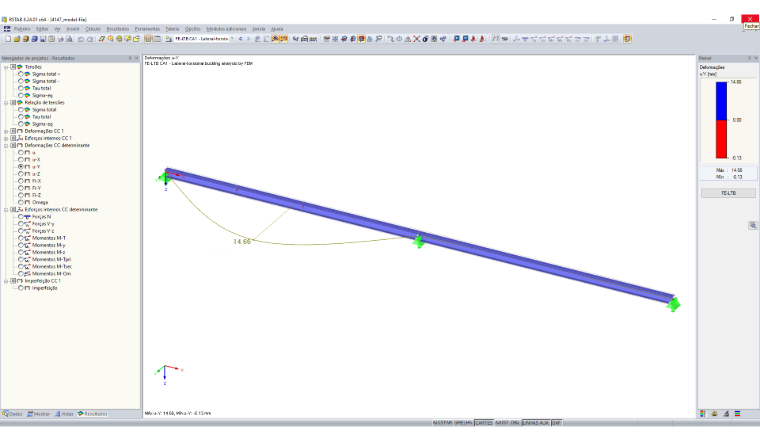Screen dimensions: 760x441
Task: Click the zoom magnifier icon in right panel
Action: (753, 225)
